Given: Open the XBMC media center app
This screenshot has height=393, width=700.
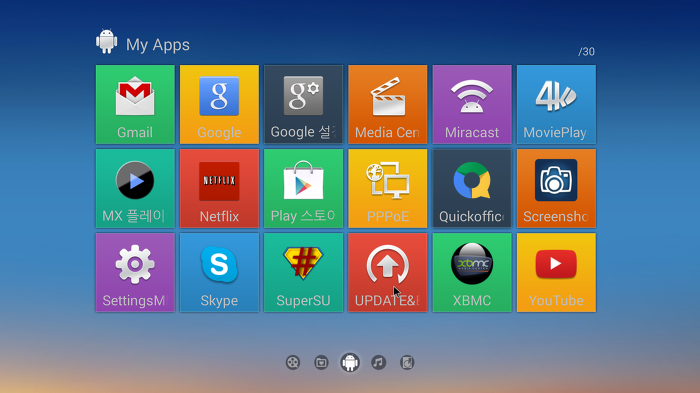Looking at the screenshot, I should pyautogui.click(x=472, y=272).
